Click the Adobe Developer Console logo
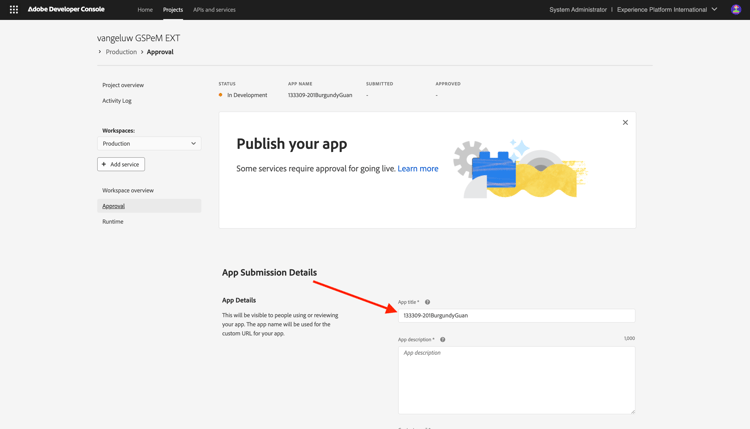 click(66, 10)
